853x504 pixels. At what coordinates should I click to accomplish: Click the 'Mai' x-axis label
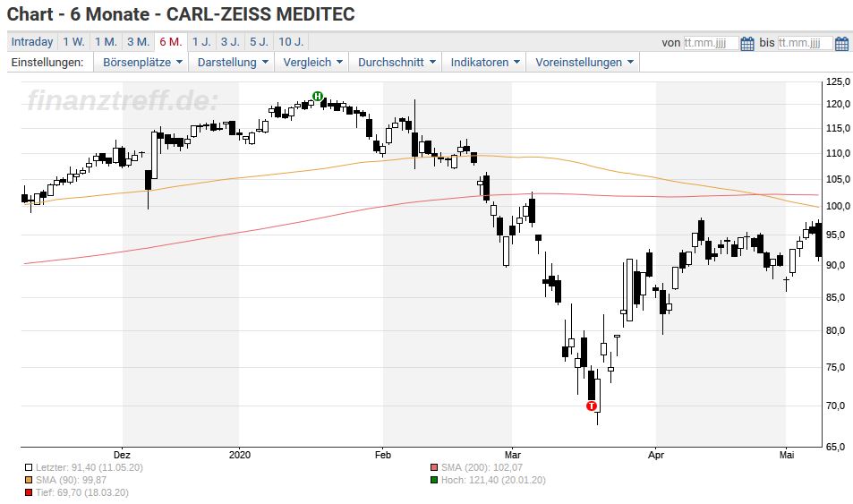pos(787,455)
